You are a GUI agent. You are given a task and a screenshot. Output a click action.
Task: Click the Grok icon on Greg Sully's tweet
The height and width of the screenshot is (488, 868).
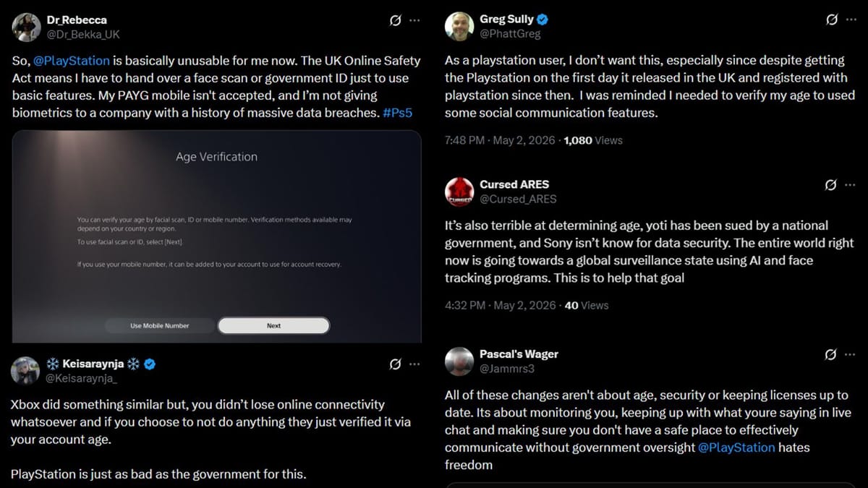coord(831,20)
